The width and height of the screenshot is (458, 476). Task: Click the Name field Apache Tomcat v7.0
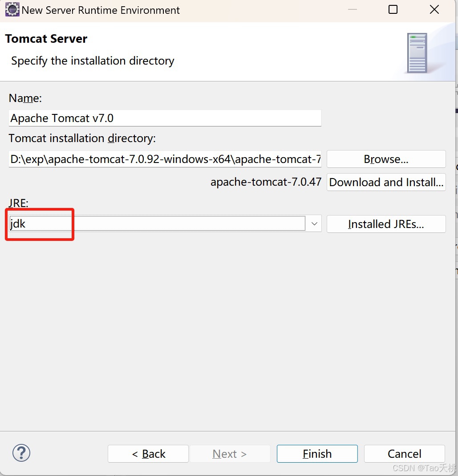(165, 118)
